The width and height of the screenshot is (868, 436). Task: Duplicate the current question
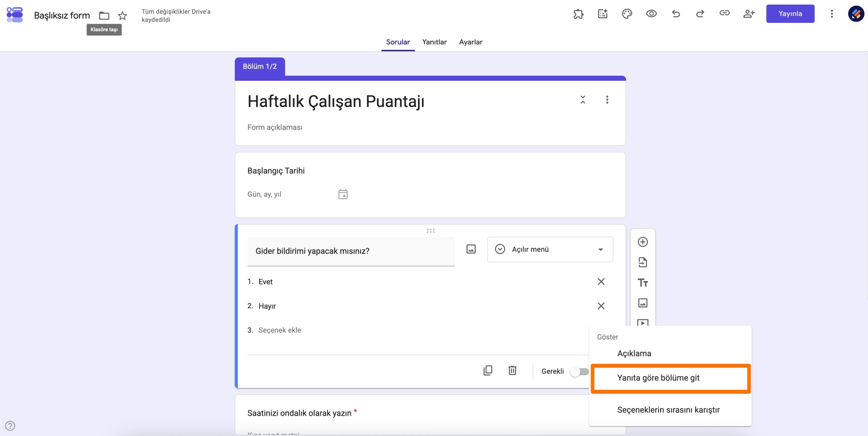click(488, 371)
